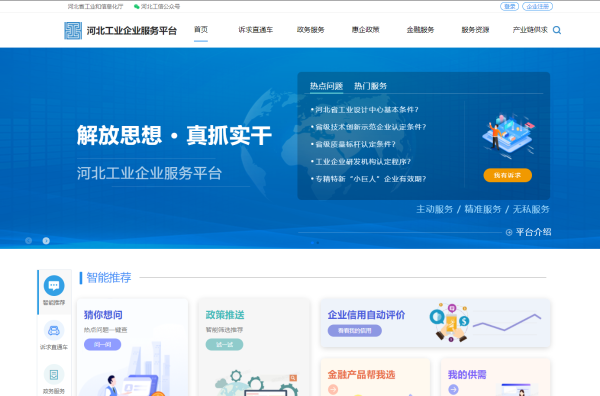
Task: Open the 产业链供求 navigation menu
Action: coord(530,30)
